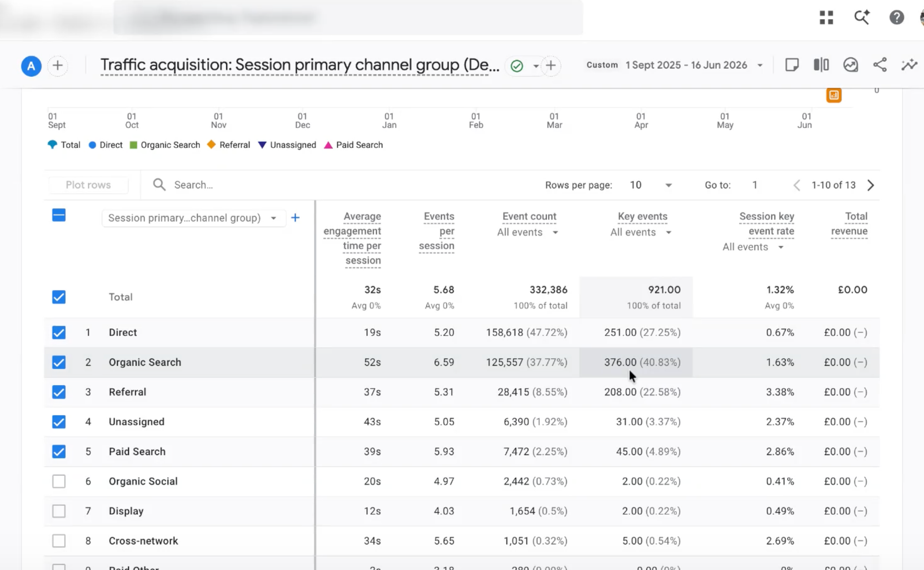
Task: Click the Direct legend blue dot
Action: (x=92, y=145)
